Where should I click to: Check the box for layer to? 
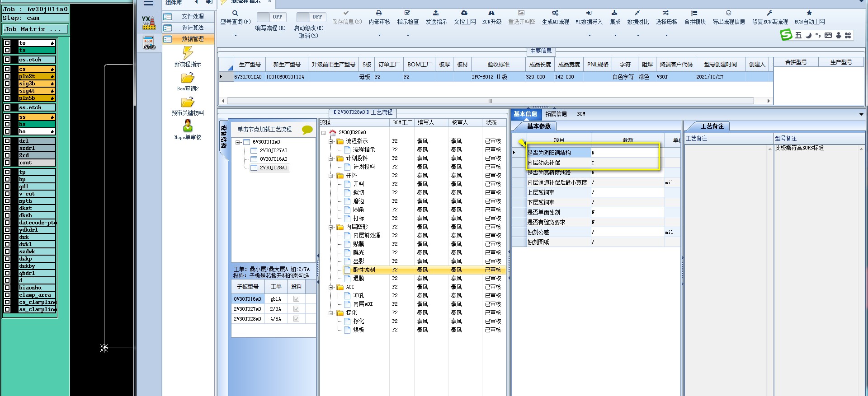coord(7,43)
